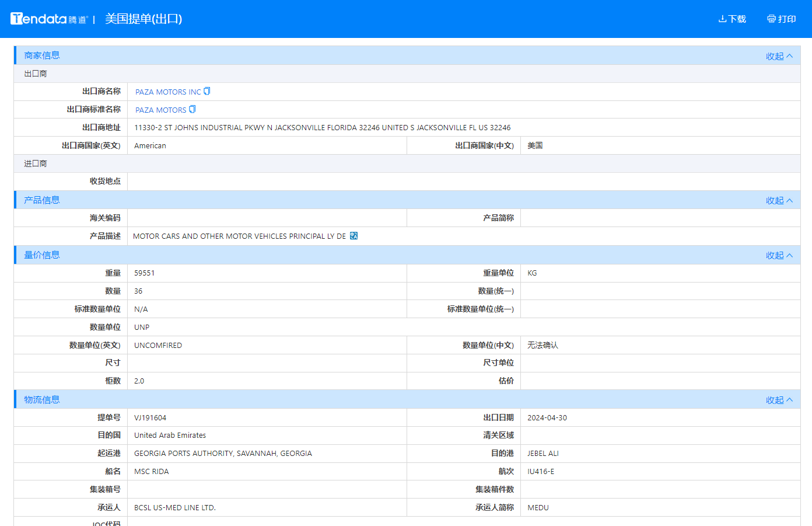812x526 pixels.
Task: Collapse the 量价信息 section
Action: [779, 255]
